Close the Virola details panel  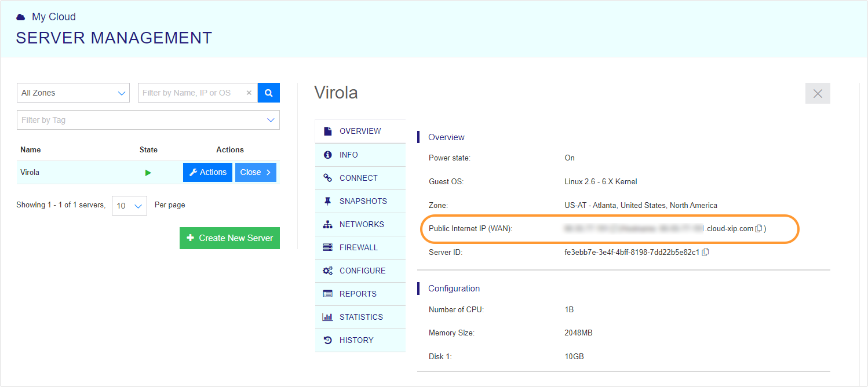[x=818, y=93]
